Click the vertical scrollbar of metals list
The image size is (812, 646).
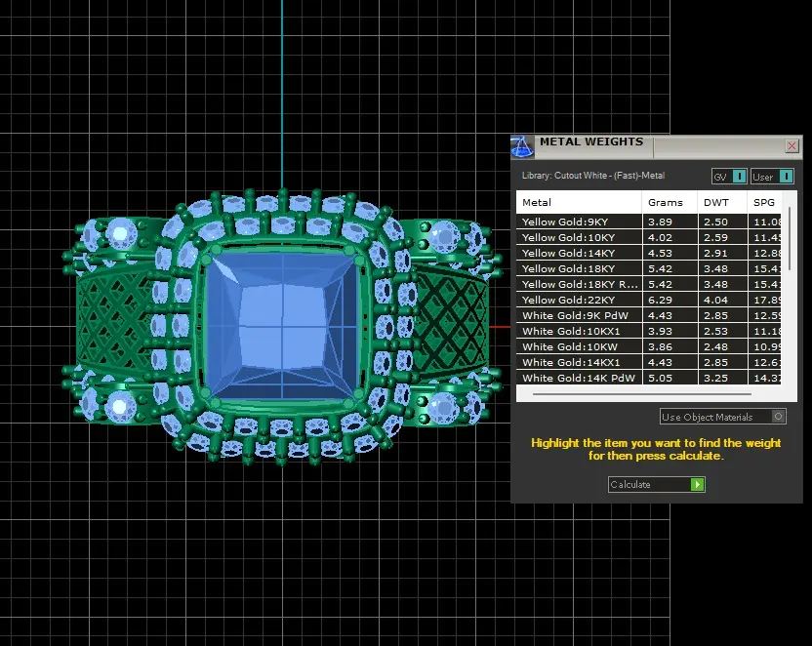790,238
